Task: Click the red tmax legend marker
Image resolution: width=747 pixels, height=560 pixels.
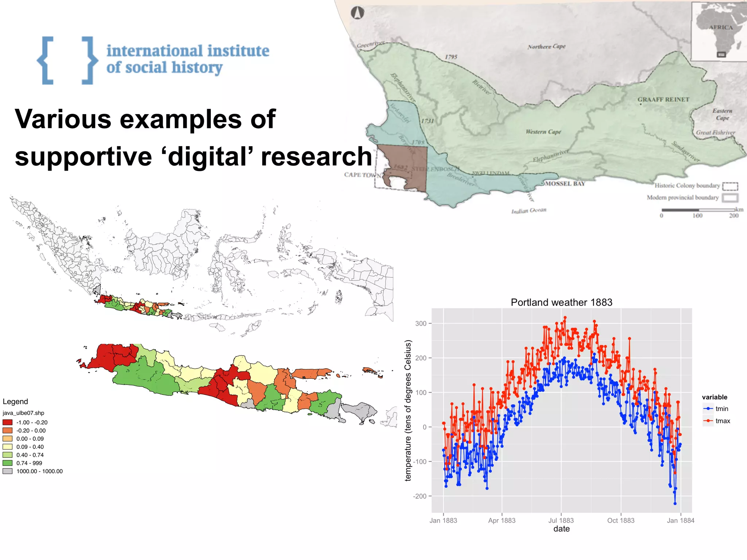Action: pyautogui.click(x=708, y=421)
